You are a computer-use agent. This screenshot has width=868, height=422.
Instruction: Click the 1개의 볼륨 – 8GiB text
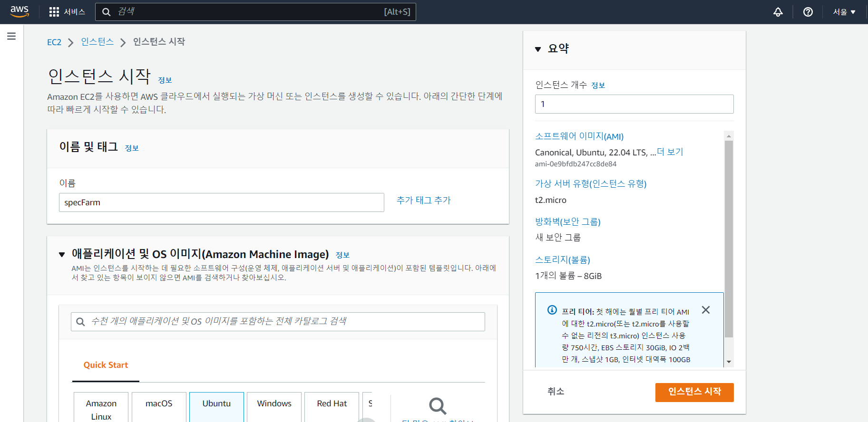pyautogui.click(x=568, y=276)
